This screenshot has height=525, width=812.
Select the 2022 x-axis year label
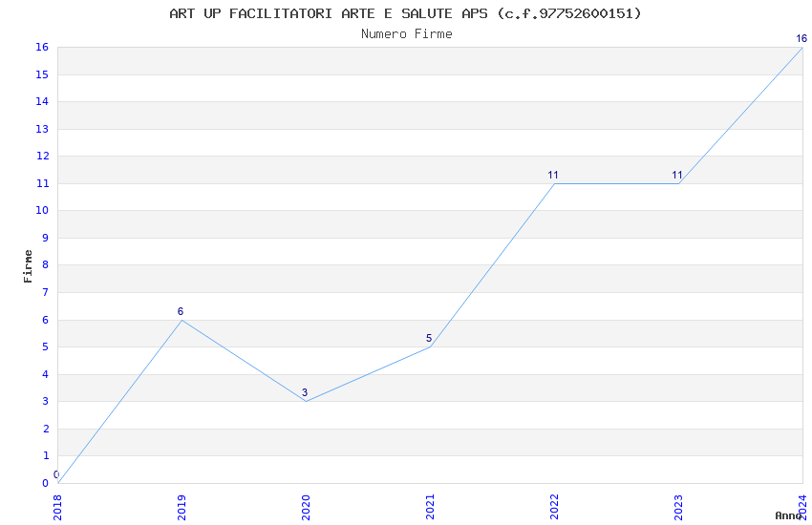[554, 508]
